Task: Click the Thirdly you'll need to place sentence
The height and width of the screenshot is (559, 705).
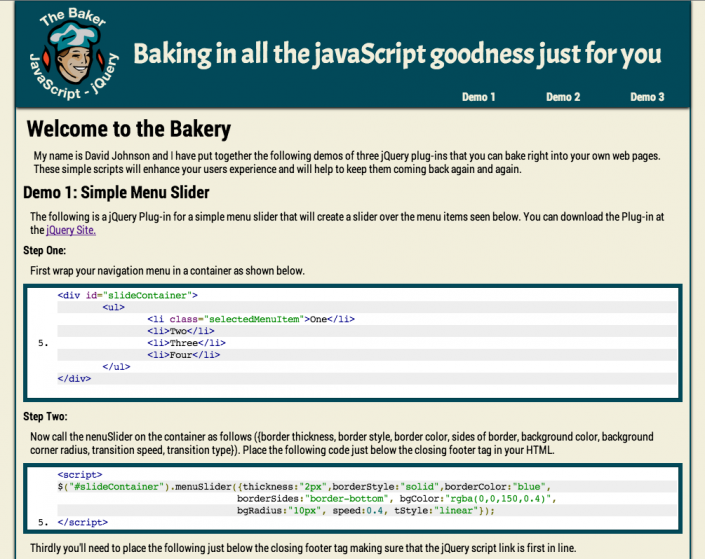Action: point(303,548)
